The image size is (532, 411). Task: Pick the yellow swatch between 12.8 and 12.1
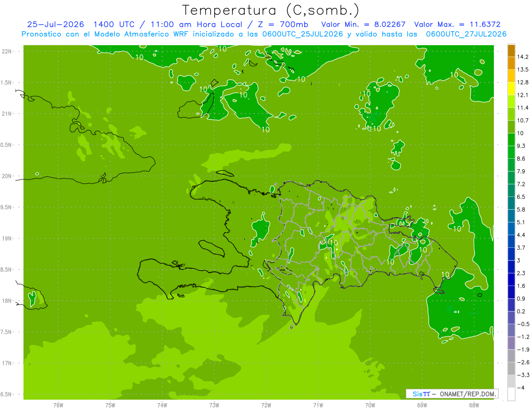511,89
